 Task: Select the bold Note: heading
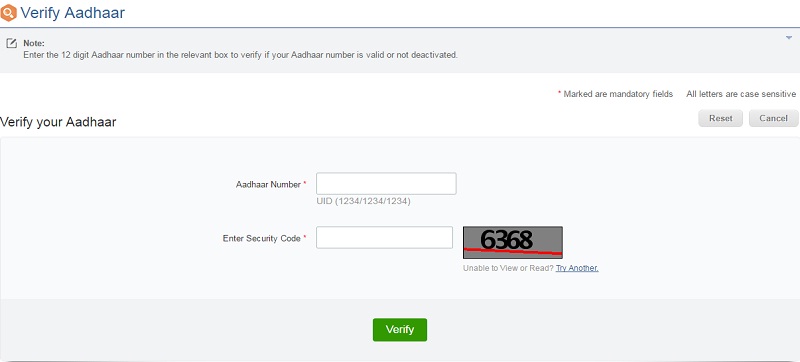point(34,43)
